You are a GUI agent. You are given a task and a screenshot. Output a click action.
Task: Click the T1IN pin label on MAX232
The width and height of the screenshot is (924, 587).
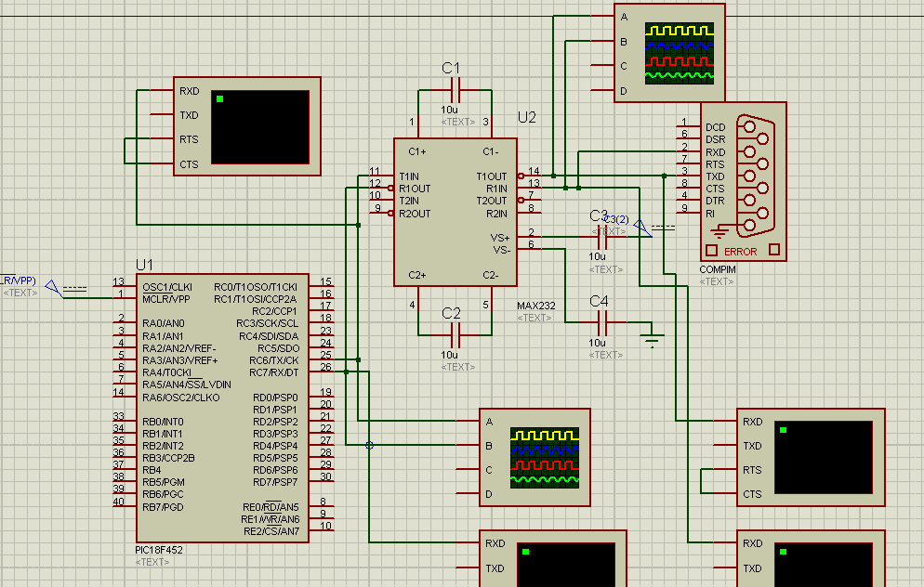[x=409, y=176]
